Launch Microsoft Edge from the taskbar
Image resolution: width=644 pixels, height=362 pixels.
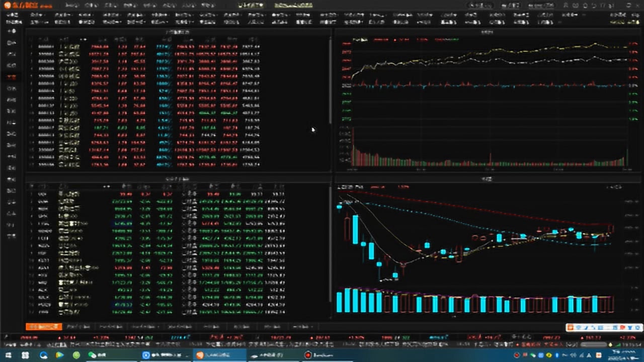tap(44, 355)
